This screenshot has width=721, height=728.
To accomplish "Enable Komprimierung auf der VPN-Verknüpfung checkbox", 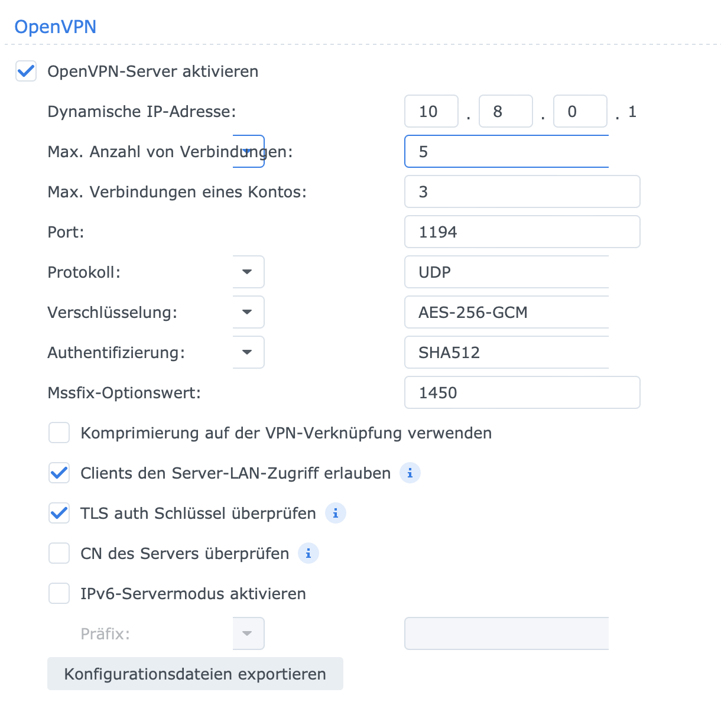I will 59,433.
